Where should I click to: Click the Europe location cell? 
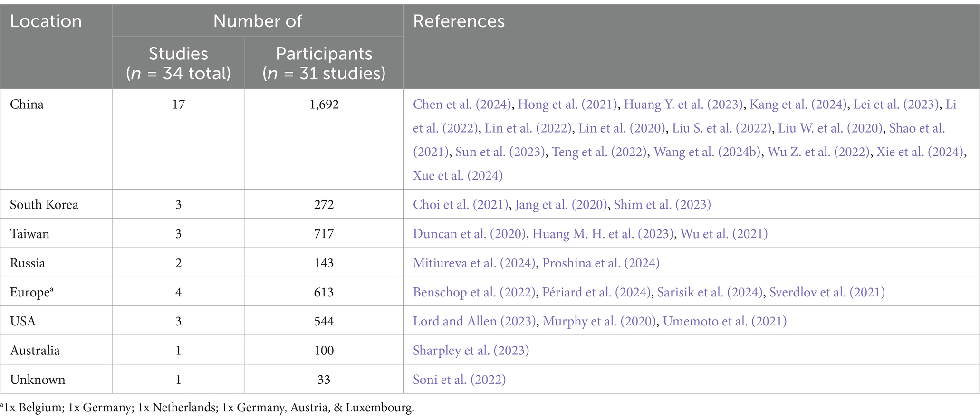point(56,292)
